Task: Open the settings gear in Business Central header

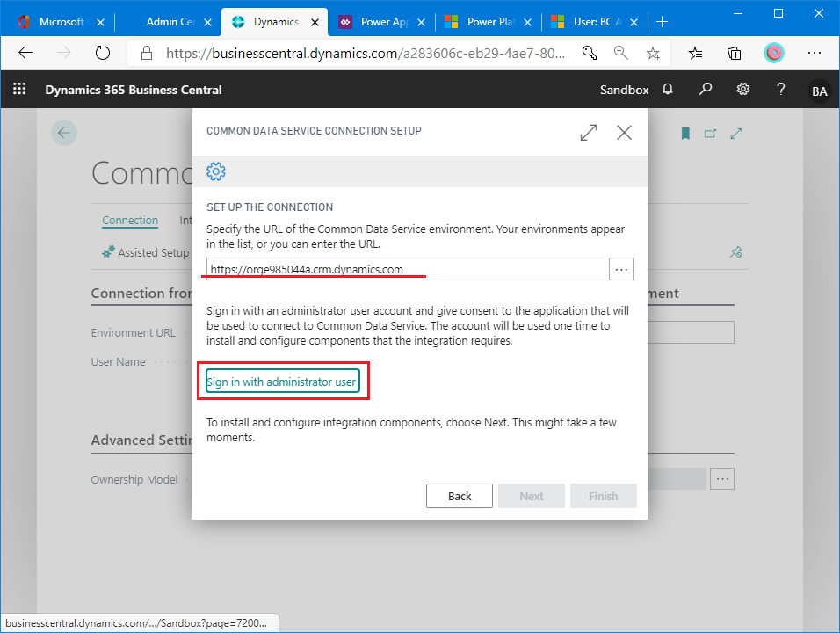Action: [x=743, y=89]
